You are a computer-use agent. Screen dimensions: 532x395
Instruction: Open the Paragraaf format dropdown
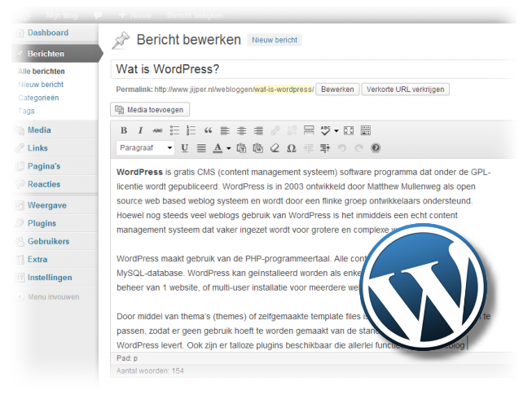coord(146,148)
